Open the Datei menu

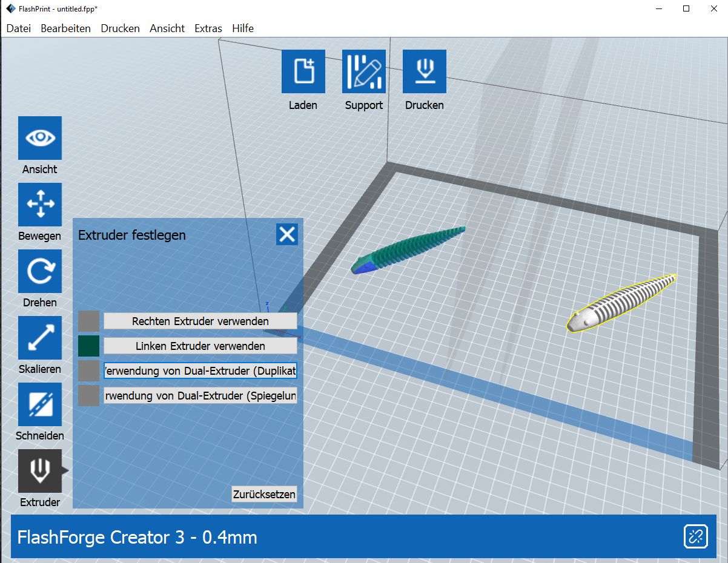(18, 28)
